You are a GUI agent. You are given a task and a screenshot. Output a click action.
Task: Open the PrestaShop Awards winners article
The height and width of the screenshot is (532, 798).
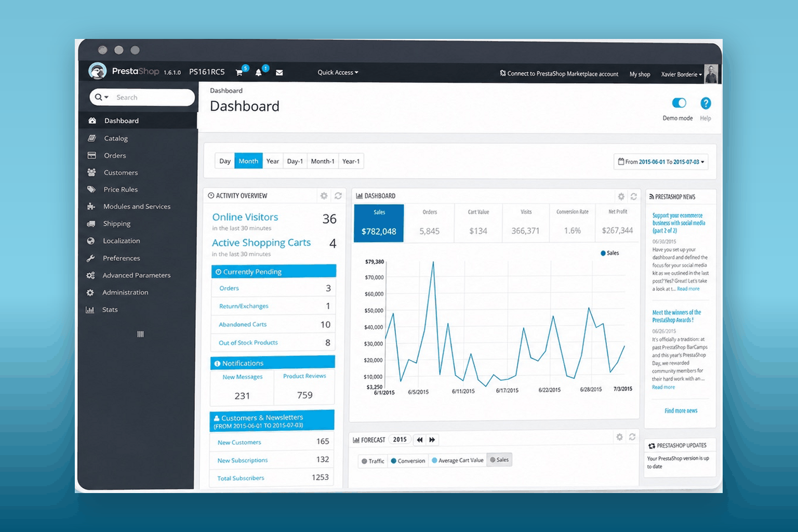point(676,316)
